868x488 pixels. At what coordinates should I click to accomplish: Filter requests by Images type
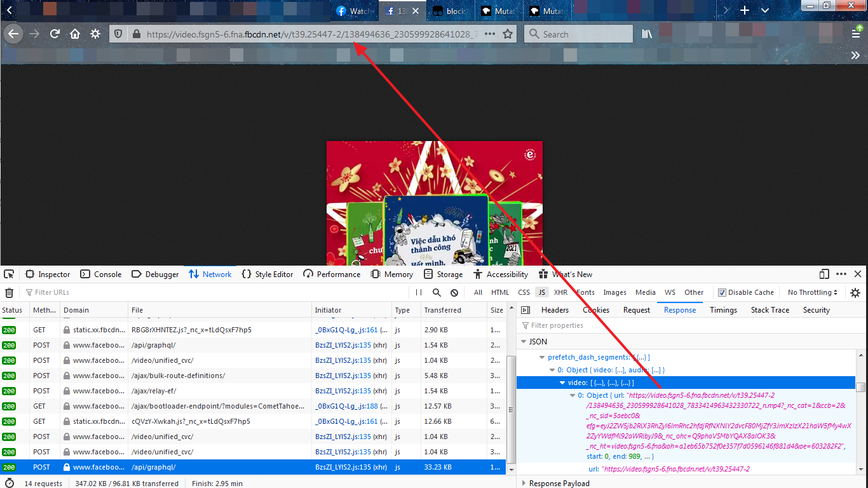coord(614,292)
